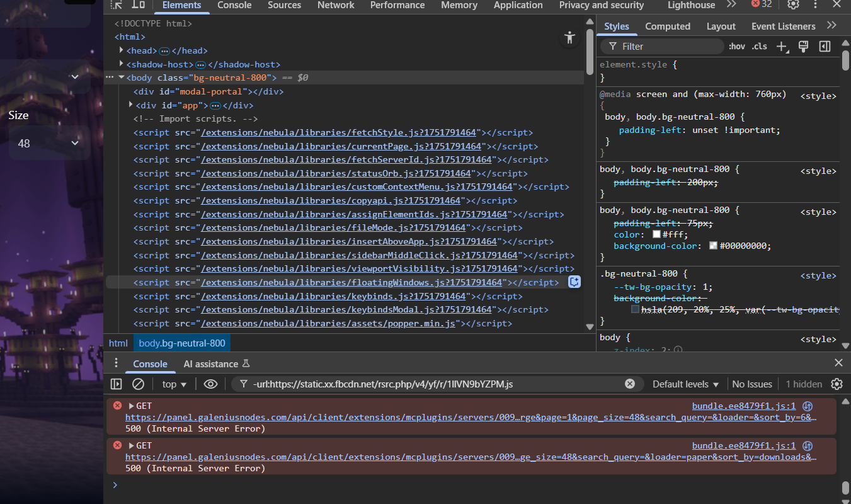Screen dimensions: 851x504
Task: Switch to the Sources panel tab
Action: (x=284, y=5)
